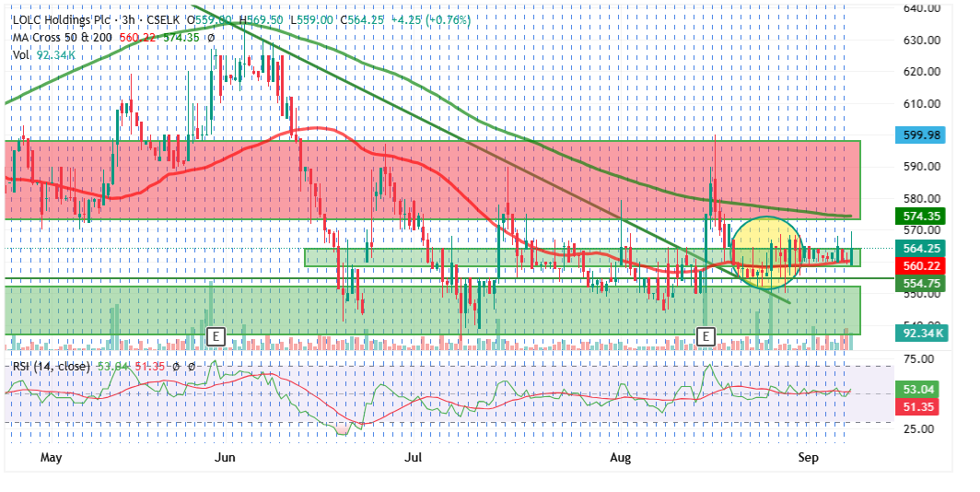Click the May label on time axis
The image size is (980, 492).
pyautogui.click(x=52, y=458)
